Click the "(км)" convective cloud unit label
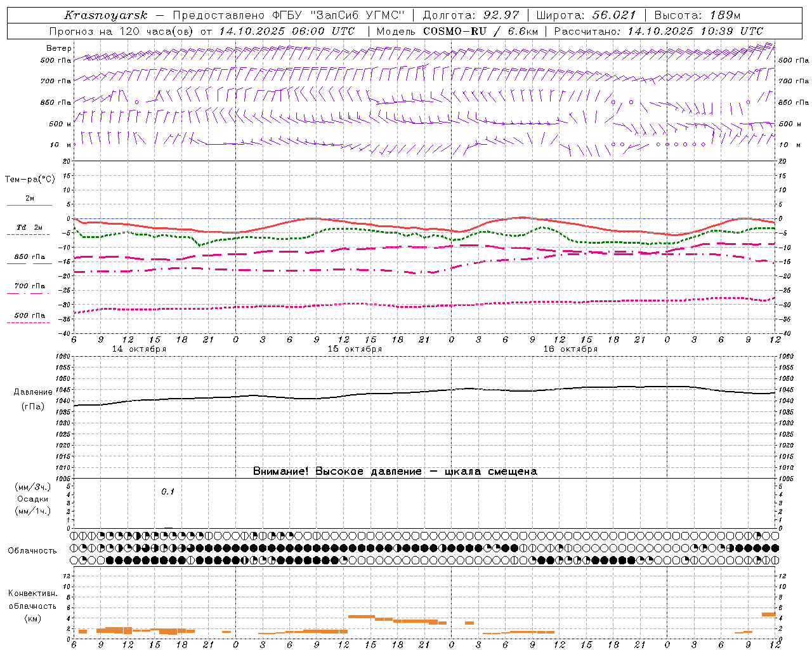The height and width of the screenshot is (650, 812). [x=33, y=618]
